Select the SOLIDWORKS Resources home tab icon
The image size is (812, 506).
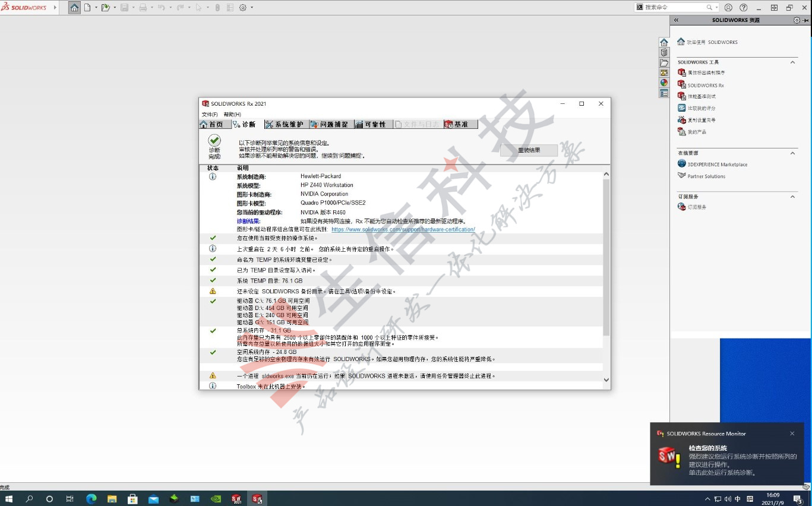coord(664,42)
